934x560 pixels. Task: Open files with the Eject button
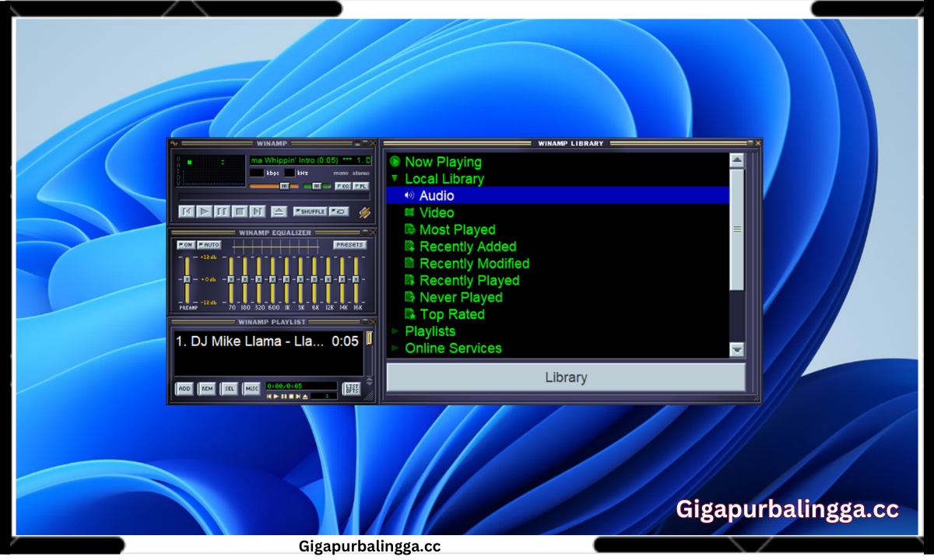[x=279, y=212]
